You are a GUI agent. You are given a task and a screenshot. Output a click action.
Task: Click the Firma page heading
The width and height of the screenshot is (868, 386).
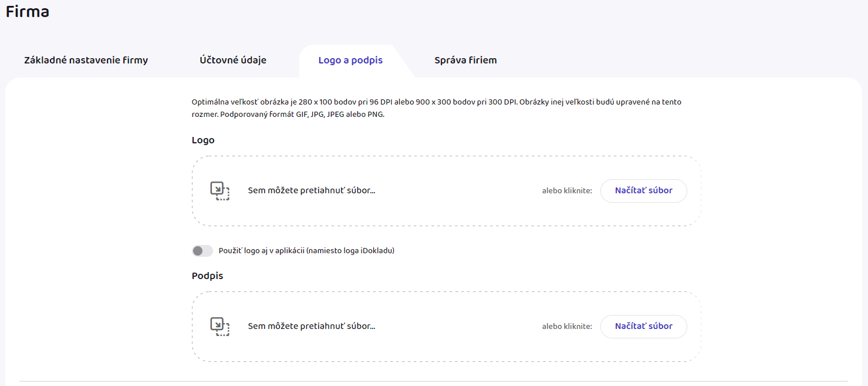(28, 12)
